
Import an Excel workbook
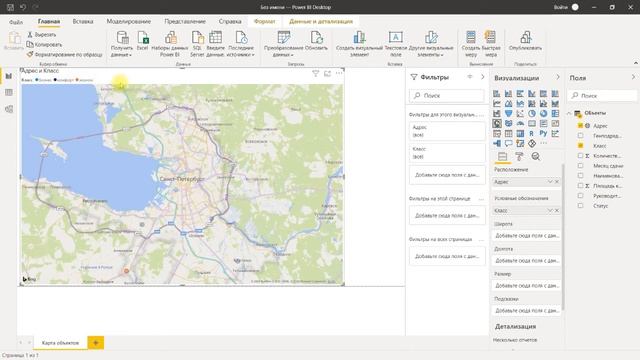[x=142, y=41]
